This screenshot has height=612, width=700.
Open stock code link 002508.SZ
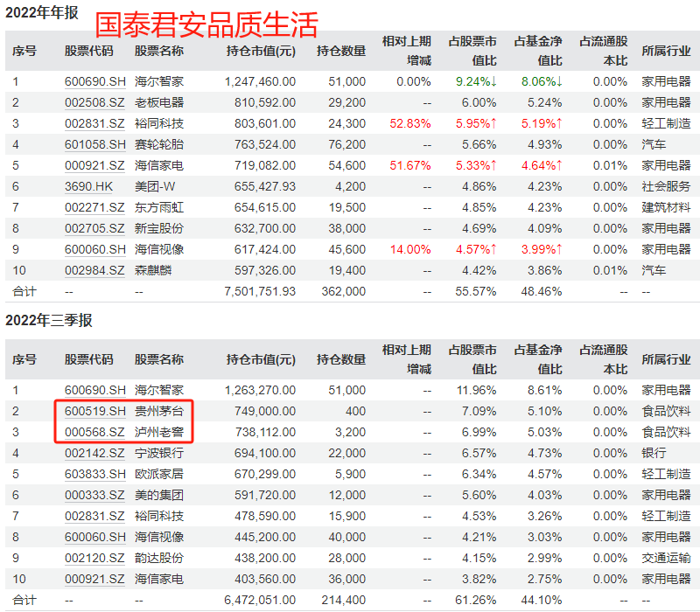pyautogui.click(x=94, y=102)
